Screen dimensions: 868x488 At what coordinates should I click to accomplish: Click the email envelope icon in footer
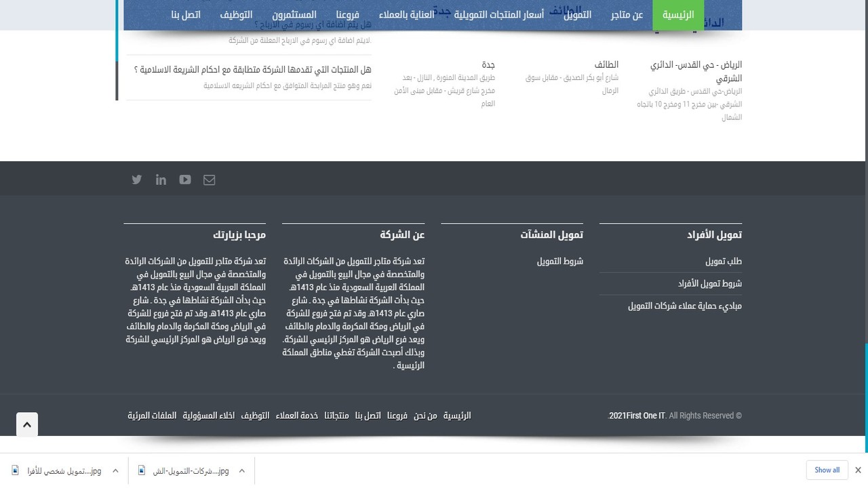tap(209, 180)
